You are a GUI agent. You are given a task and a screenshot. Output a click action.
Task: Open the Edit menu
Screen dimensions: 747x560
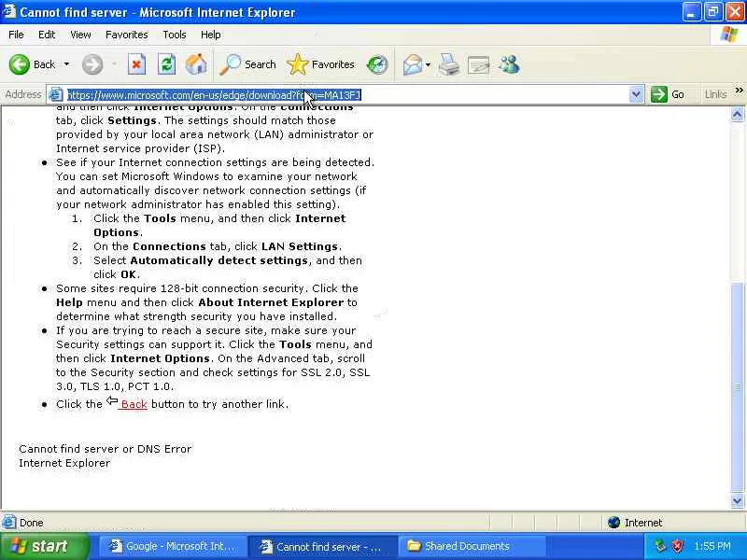47,35
